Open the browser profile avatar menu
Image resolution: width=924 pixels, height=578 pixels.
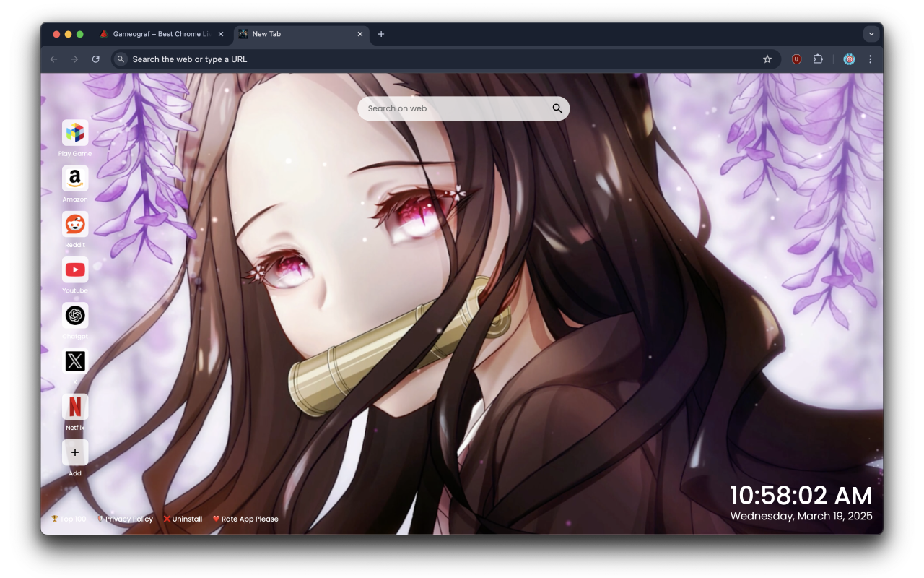coord(849,59)
